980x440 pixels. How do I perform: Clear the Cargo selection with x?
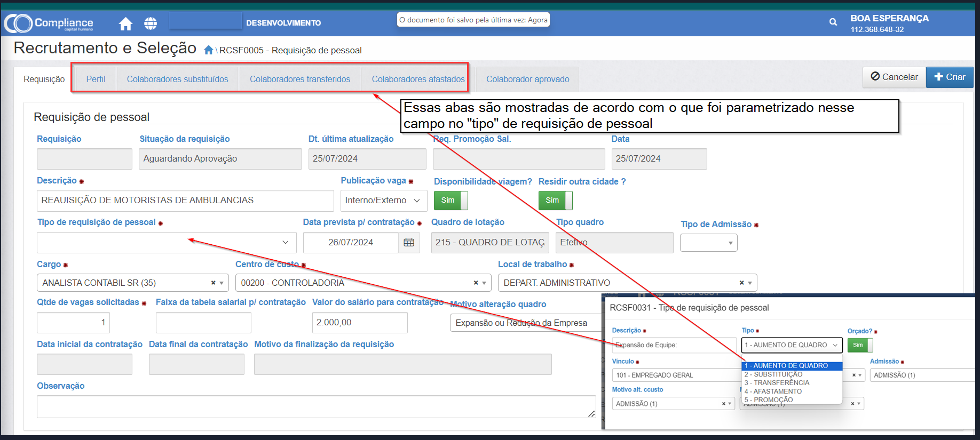pyautogui.click(x=213, y=283)
